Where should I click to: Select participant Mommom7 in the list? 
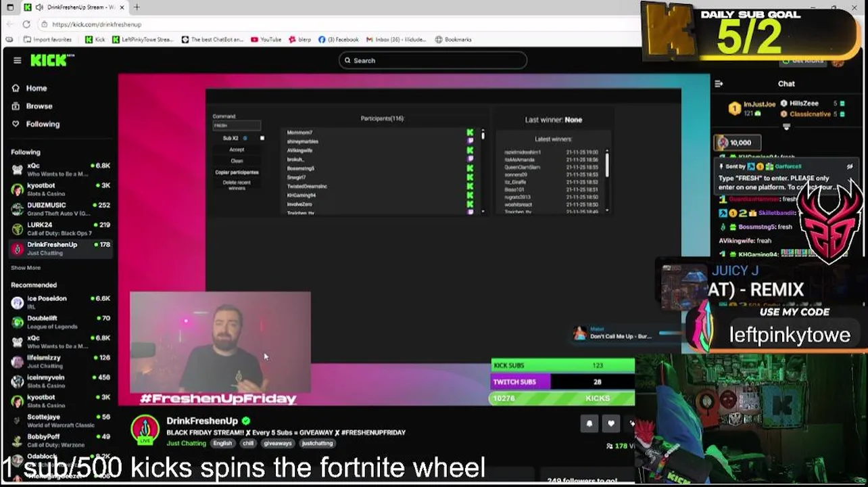click(299, 133)
